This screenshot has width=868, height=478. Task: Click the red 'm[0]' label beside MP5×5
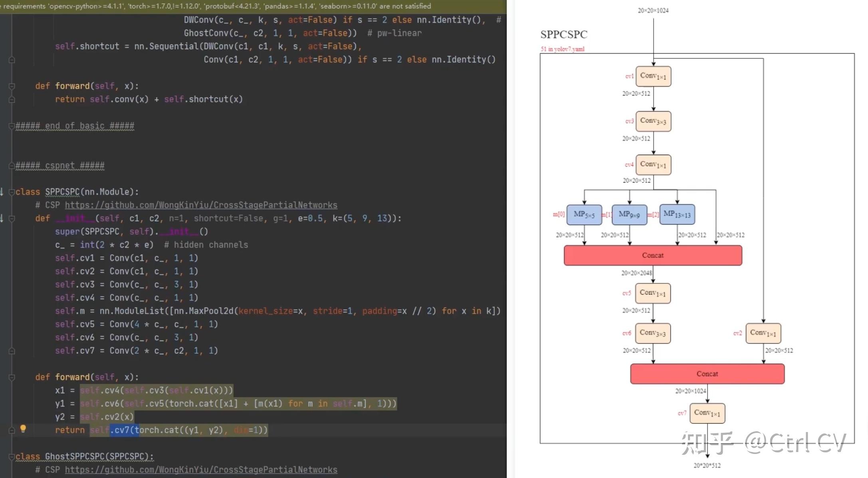point(559,214)
